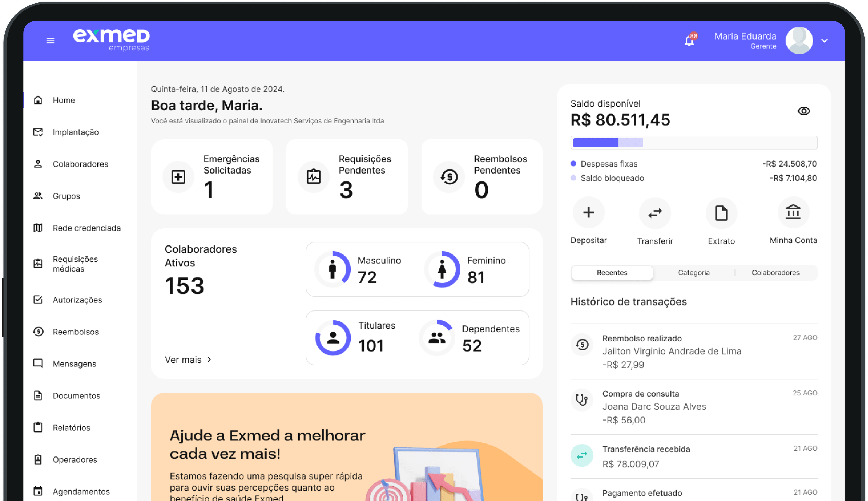This screenshot has width=868, height=501.
Task: Switch to the Colaboradores transactions tab
Action: (775, 273)
